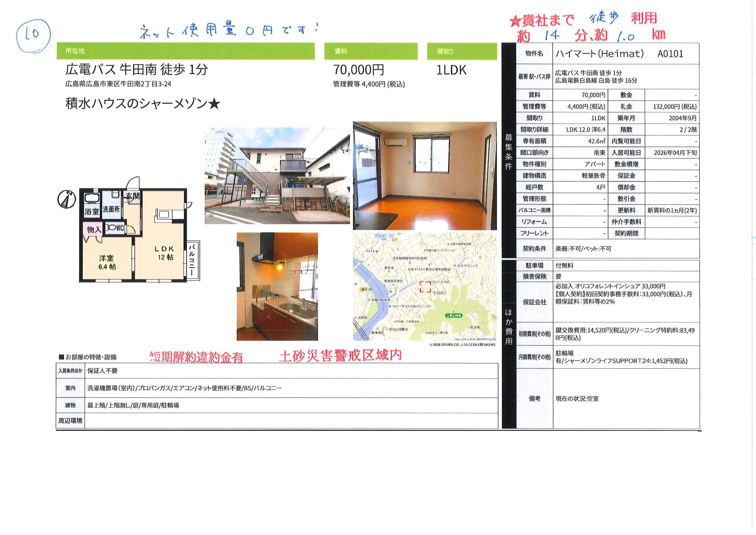Click the 周辺環境 row label
Viewport: 756px width, 535px height.
pyautogui.click(x=70, y=421)
